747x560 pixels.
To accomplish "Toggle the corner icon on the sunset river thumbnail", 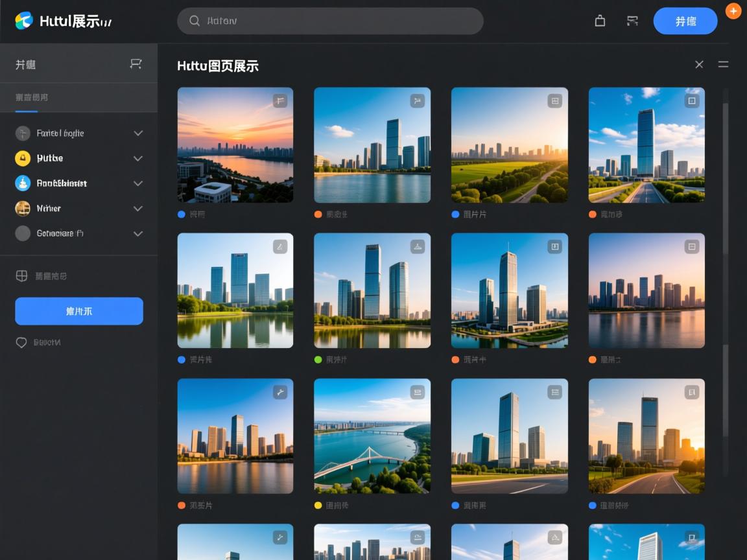I will [279, 100].
